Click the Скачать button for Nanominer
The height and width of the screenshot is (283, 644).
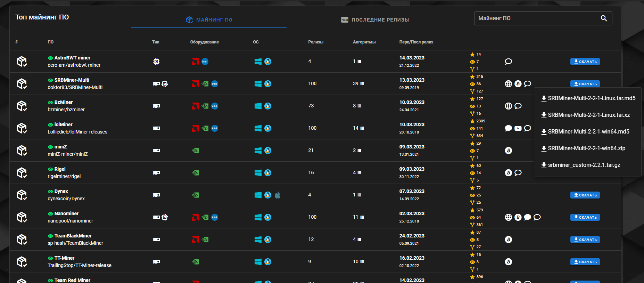pyautogui.click(x=585, y=217)
